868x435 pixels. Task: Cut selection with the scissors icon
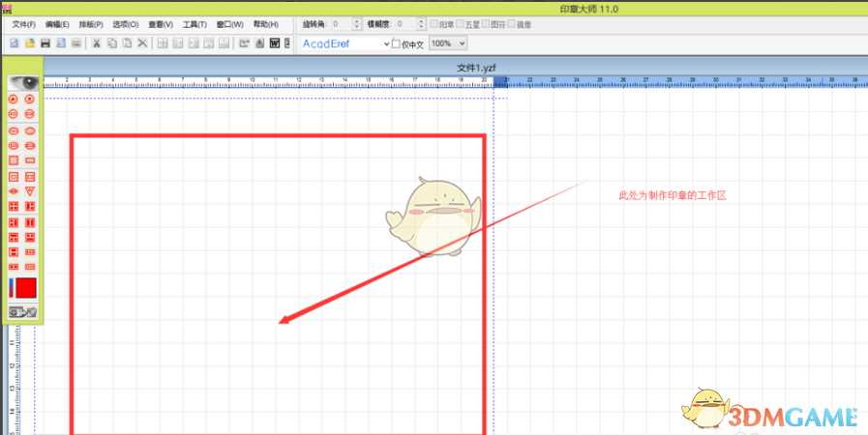pyautogui.click(x=97, y=43)
